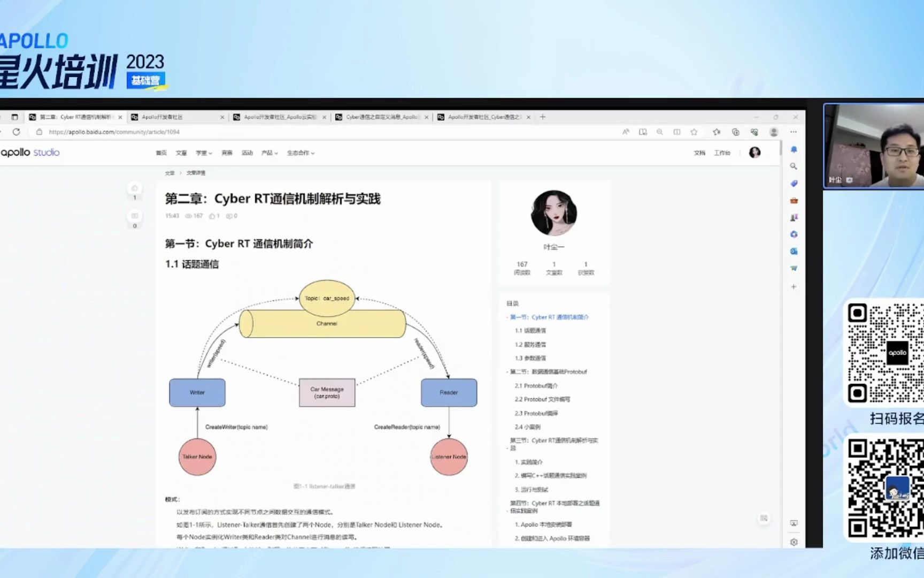Switch to the Cyber通信之自定义消息 tab
Viewport: 924px width, 578px height.
pos(382,117)
